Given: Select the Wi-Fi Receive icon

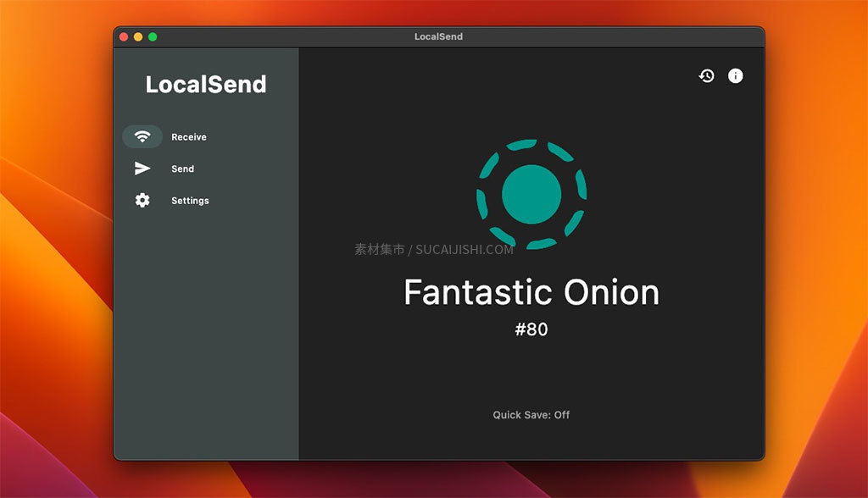Looking at the screenshot, I should click(x=142, y=136).
